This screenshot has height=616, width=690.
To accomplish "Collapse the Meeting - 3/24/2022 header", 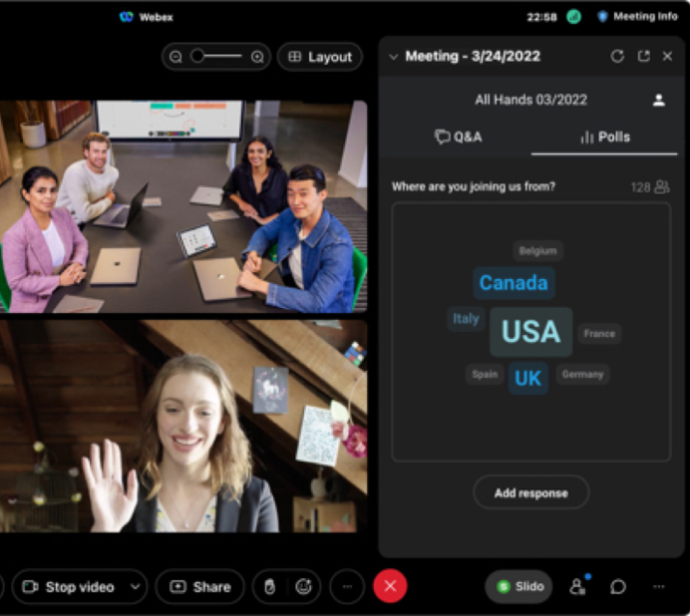I will point(393,57).
